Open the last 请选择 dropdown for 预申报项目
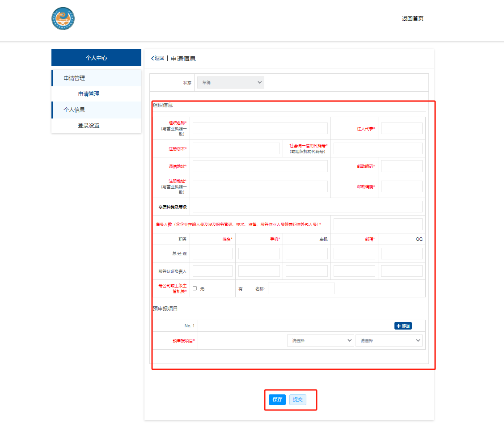 pos(389,341)
